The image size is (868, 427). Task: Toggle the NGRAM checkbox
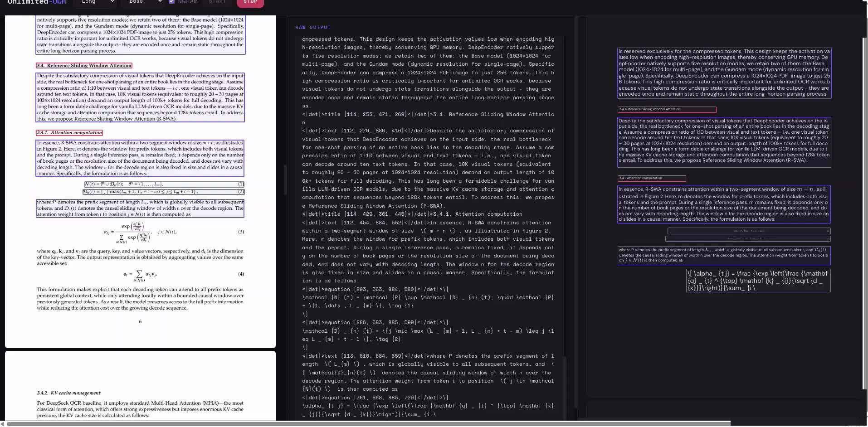click(x=171, y=2)
